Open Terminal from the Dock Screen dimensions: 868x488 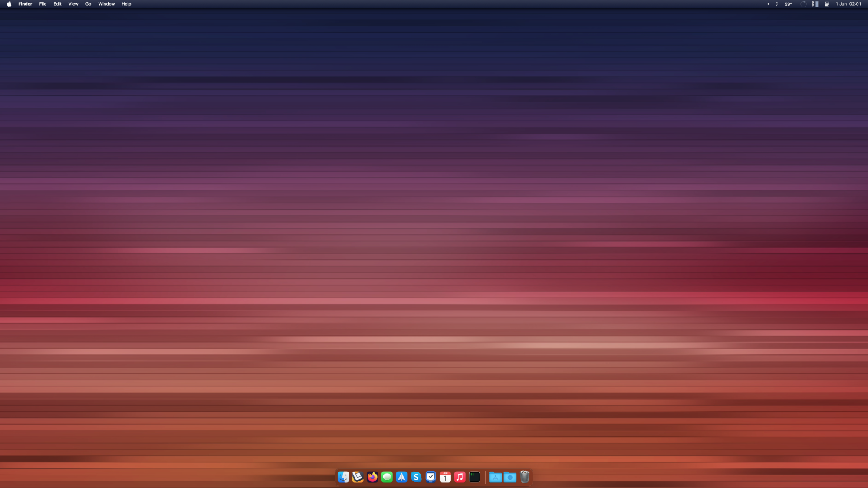pos(475,477)
